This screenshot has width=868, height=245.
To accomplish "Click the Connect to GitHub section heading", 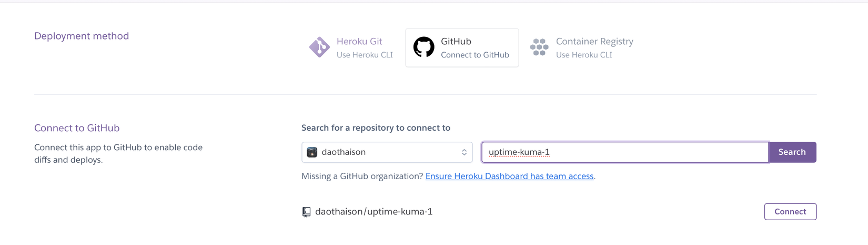I will tap(77, 128).
